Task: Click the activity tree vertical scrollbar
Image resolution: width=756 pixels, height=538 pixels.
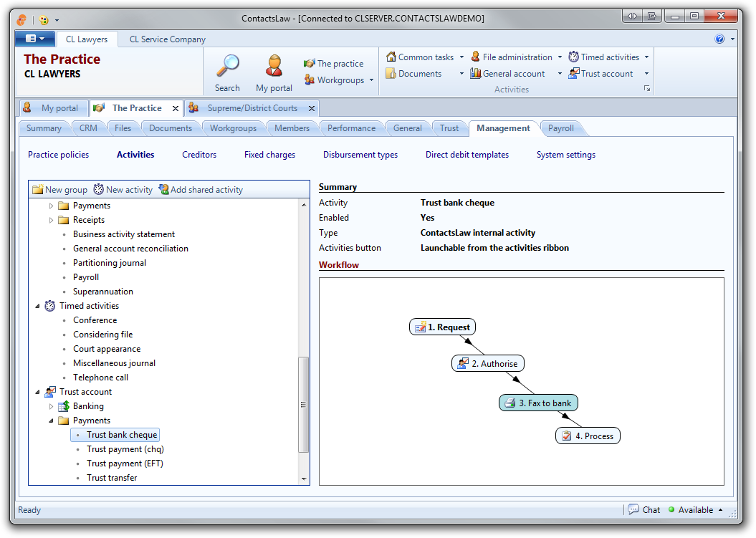Action: tap(304, 405)
